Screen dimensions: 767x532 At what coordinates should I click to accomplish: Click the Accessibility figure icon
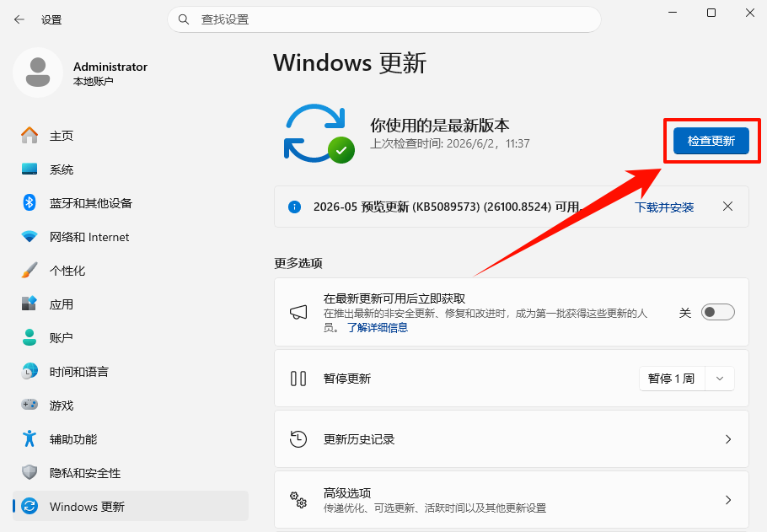click(x=29, y=438)
